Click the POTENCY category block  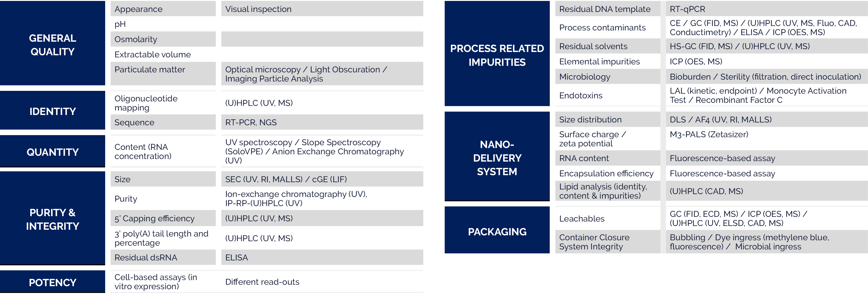(52, 282)
